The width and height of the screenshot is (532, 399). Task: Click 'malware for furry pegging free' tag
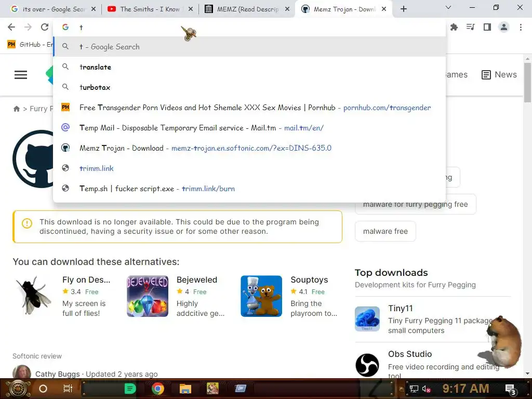click(415, 205)
